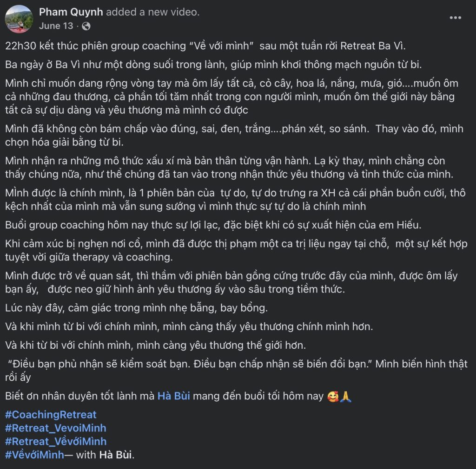Click the June 13 post timestamp
This screenshot has height=469, width=476.
tap(56, 26)
